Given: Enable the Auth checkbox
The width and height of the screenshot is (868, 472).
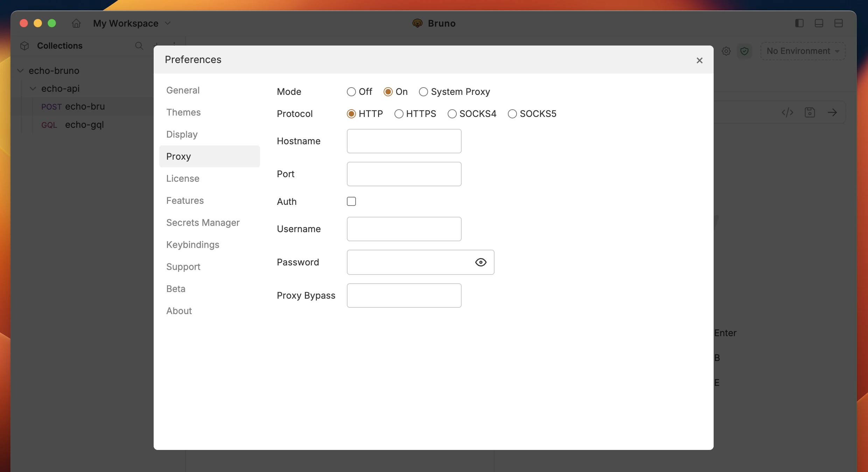Looking at the screenshot, I should (351, 201).
